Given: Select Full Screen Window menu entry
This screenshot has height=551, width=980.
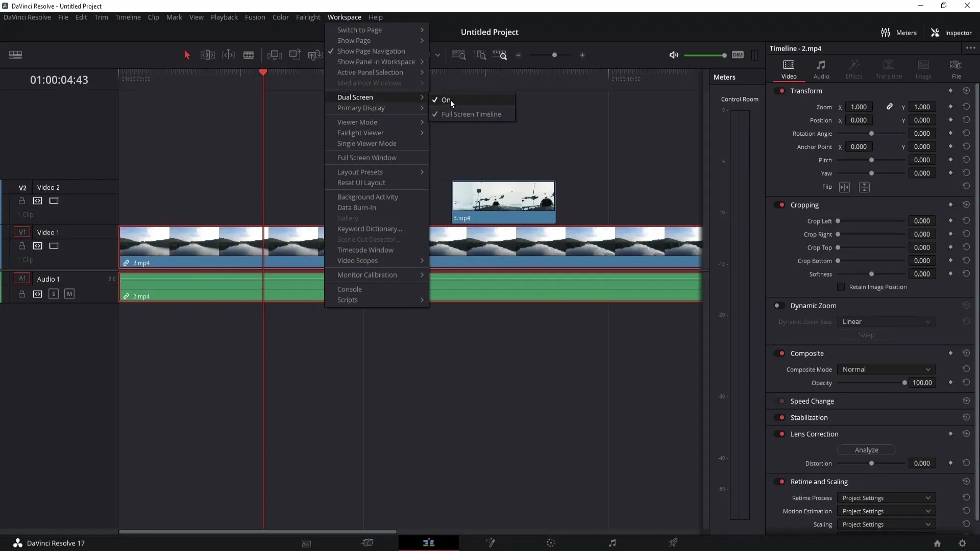Looking at the screenshot, I should coord(377,158).
